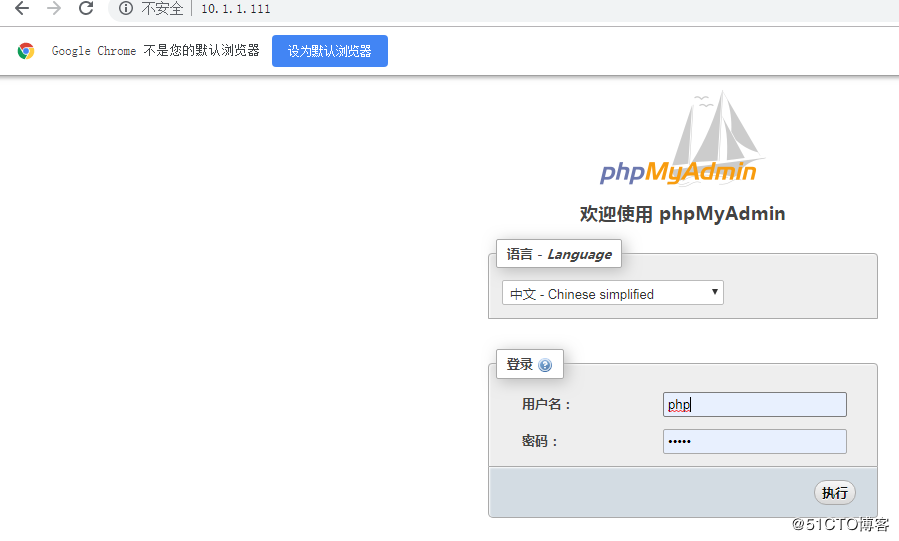Reload the page with refresh icon

86,8
